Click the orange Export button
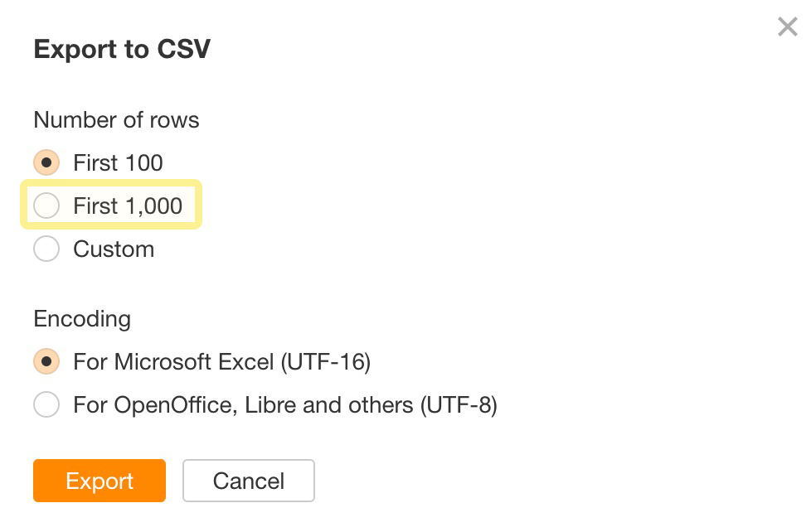Image resolution: width=811 pixels, height=532 pixels. [x=99, y=481]
